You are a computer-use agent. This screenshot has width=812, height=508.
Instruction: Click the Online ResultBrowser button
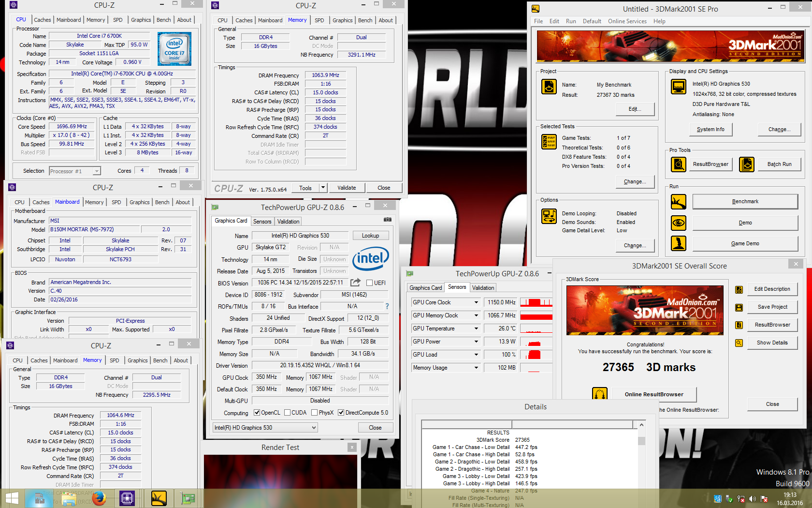pos(654,394)
